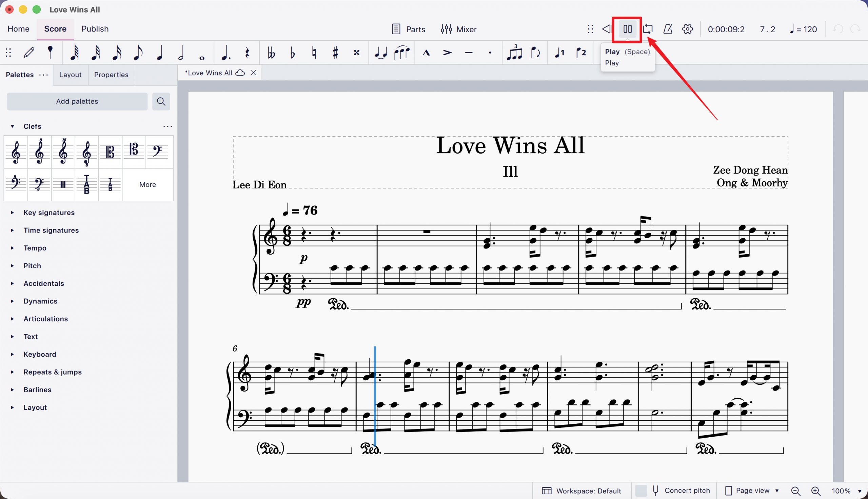Screen dimensions: 868x499
Task: Toggle the metronome
Action: [668, 29]
